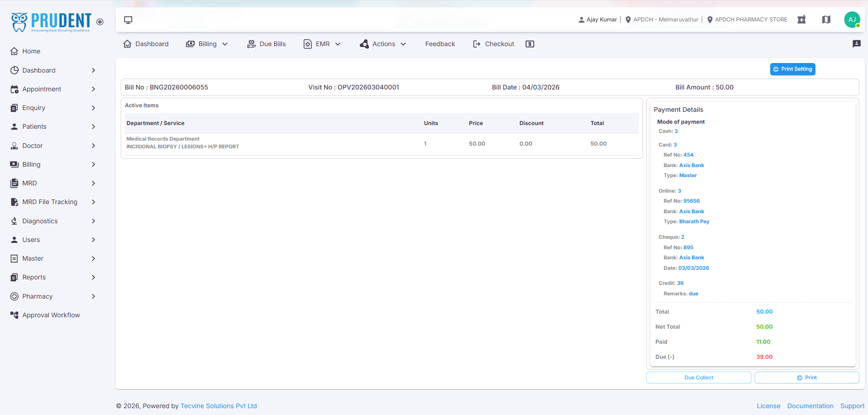Open the chat message icon at top right
868x415 pixels.
[857, 44]
